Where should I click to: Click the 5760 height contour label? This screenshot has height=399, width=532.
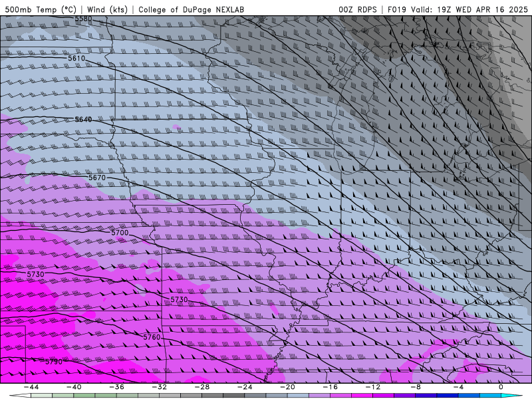[x=152, y=337]
